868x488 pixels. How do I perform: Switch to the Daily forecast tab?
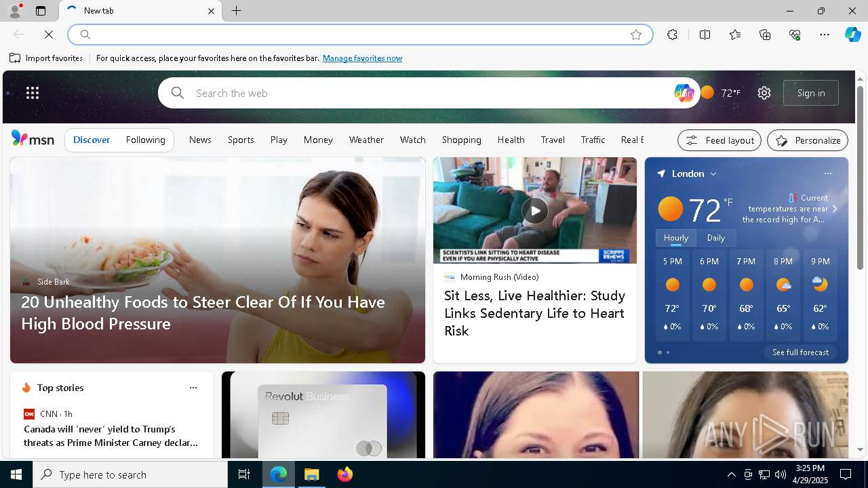coord(716,238)
